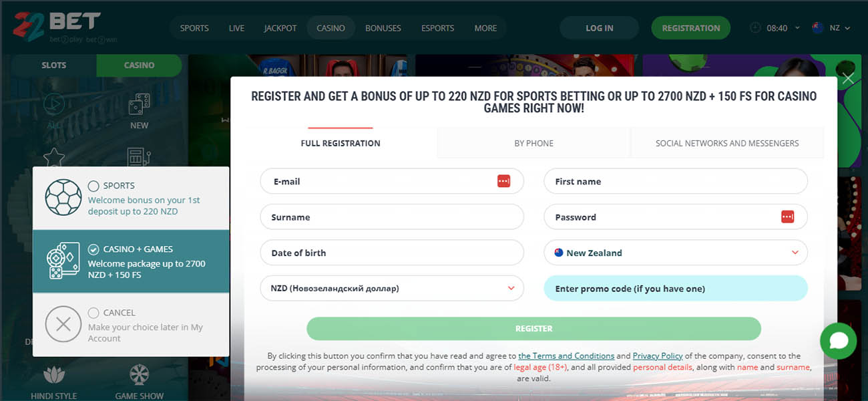Open the Bonuses menu item
Viewport: 868px width, 401px height.
point(383,28)
